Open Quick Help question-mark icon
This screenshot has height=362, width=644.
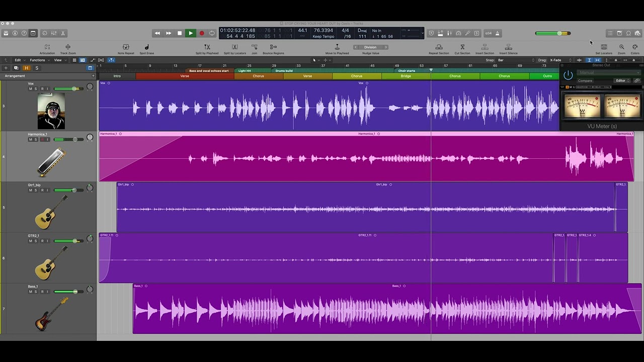24,33
